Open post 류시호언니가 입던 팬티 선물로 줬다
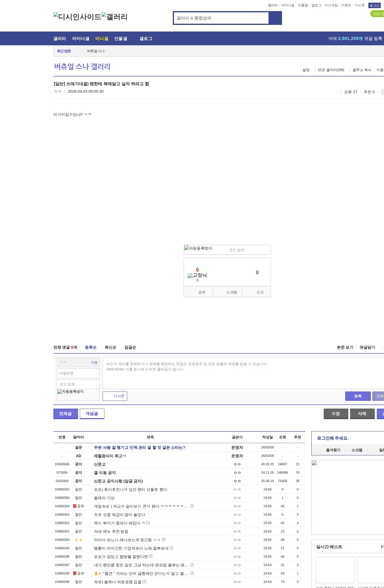This screenshot has height=588, width=384. pyautogui.click(x=130, y=489)
